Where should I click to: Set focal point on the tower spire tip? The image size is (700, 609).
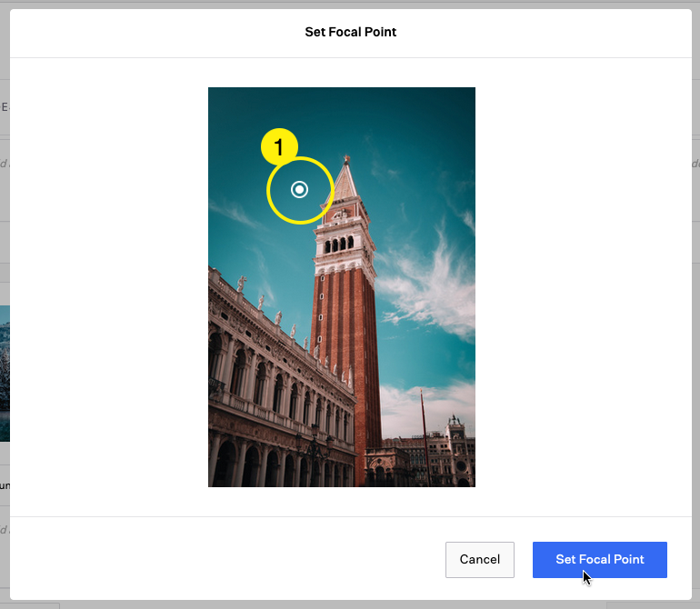pyautogui.click(x=345, y=158)
